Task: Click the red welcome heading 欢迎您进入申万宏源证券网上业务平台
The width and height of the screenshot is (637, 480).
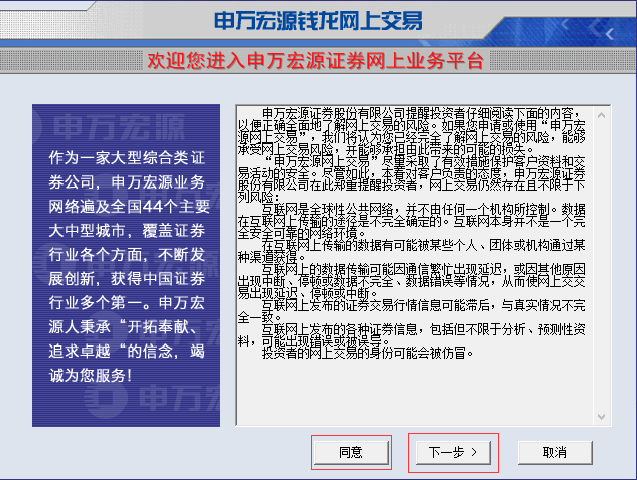Action: click(x=316, y=61)
